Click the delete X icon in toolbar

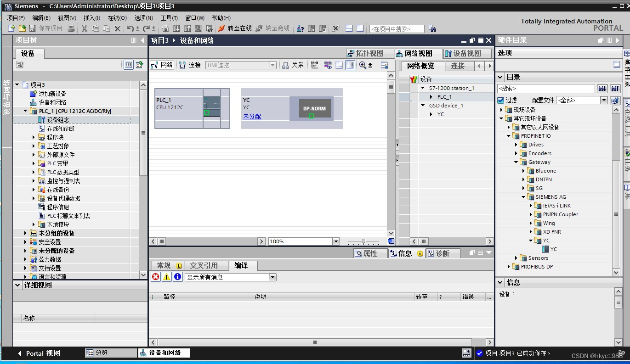coord(117,28)
